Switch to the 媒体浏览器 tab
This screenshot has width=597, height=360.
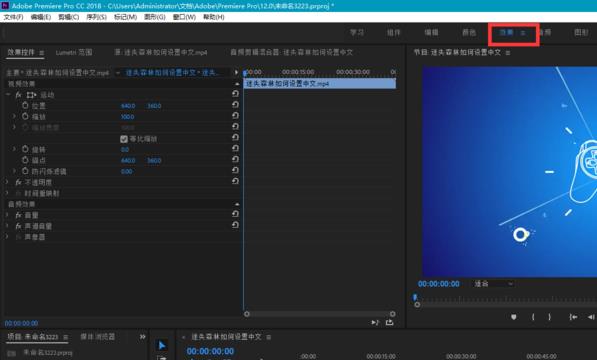pyautogui.click(x=97, y=337)
